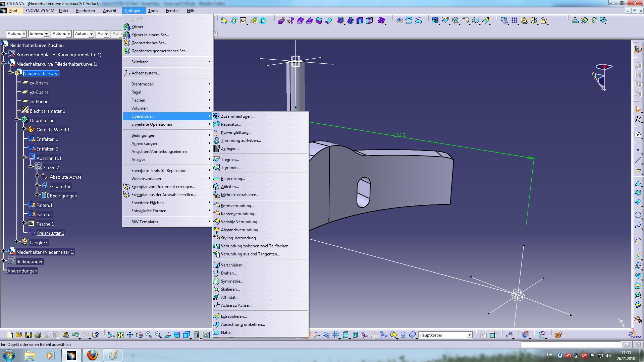Click the Isometric View cube icon
This screenshot has height=362, width=644.
click(186, 335)
